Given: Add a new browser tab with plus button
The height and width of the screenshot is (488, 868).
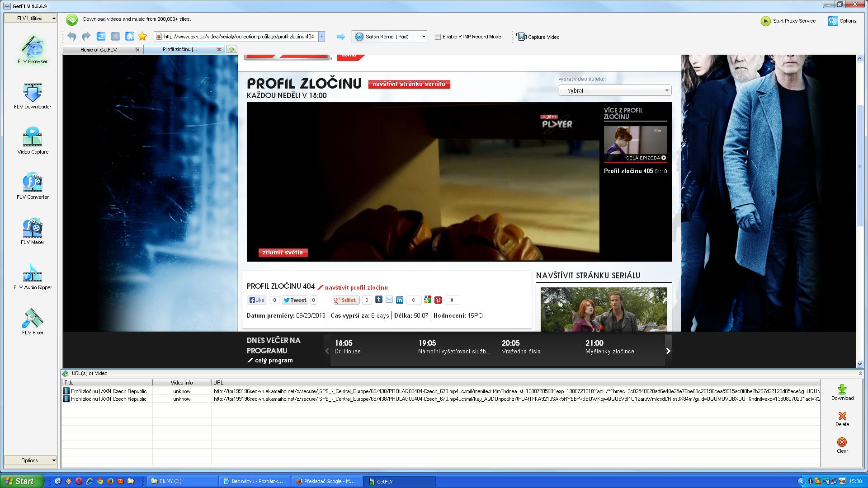Looking at the screenshot, I should coord(231,49).
